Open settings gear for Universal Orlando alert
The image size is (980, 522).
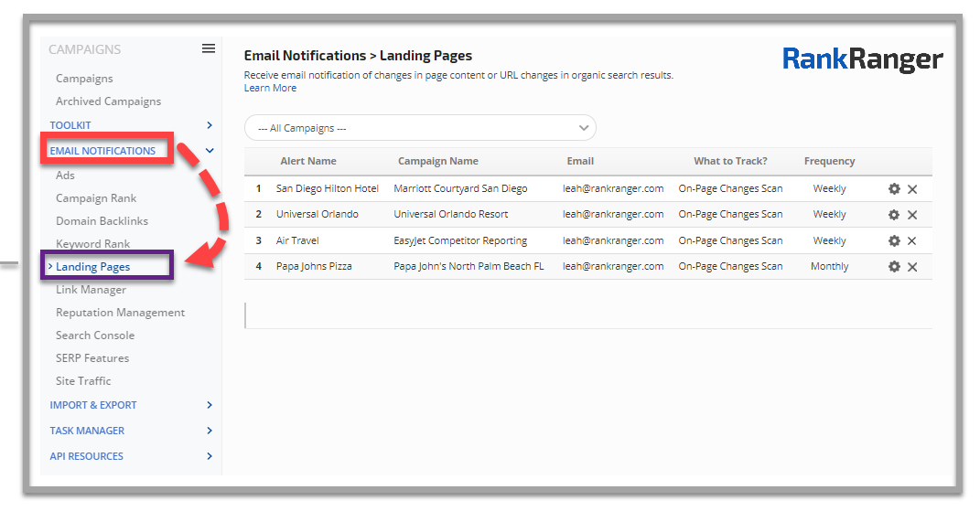coord(894,215)
